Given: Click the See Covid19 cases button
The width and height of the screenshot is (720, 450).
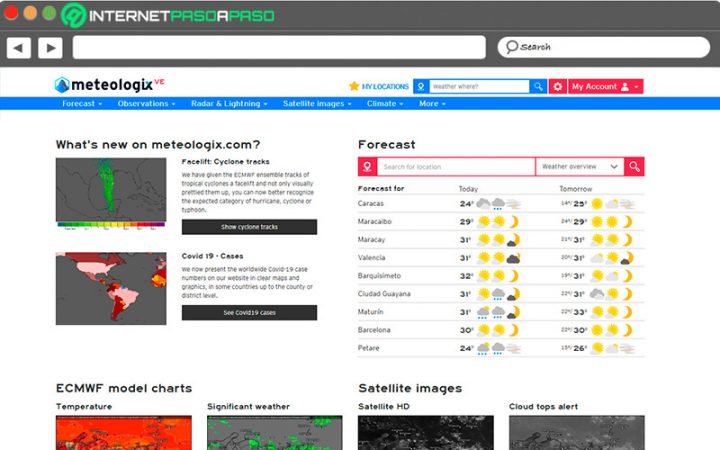Looking at the screenshot, I should pos(249,313).
